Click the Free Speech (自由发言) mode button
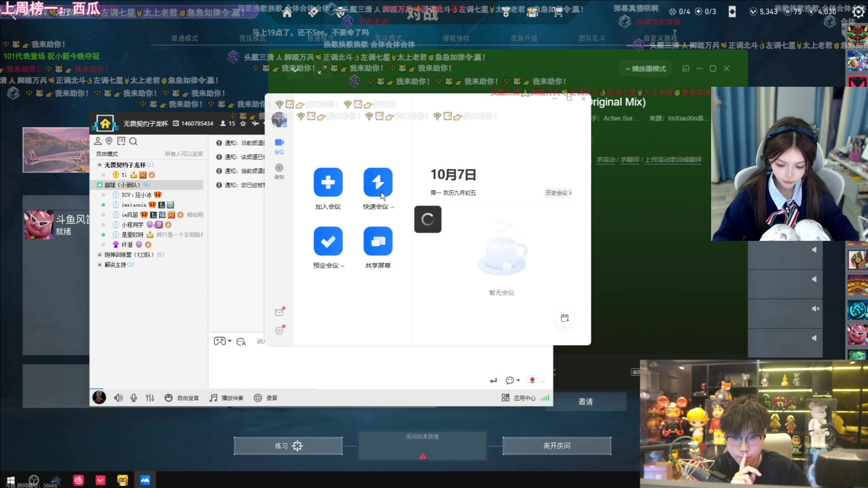Screen dimensions: 868x488 coord(182,398)
